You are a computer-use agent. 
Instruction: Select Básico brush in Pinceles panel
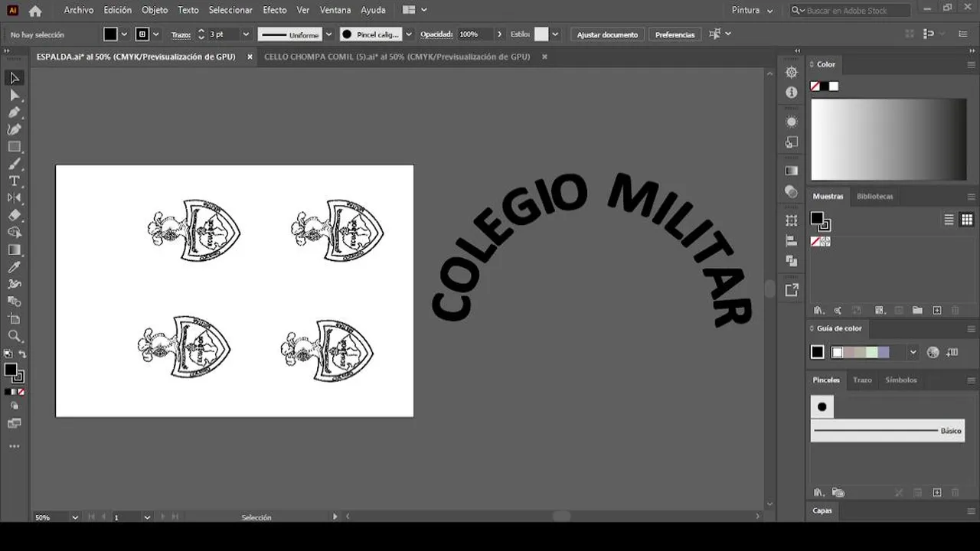point(887,431)
